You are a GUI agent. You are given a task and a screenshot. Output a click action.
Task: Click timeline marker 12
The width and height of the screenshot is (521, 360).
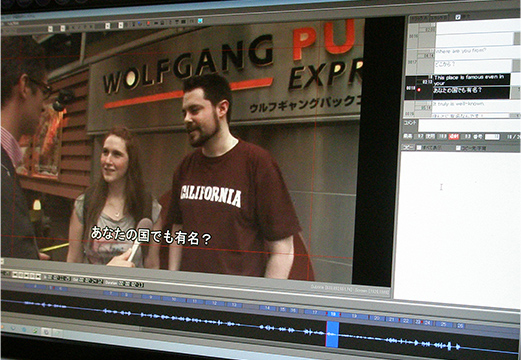click(215, 303)
